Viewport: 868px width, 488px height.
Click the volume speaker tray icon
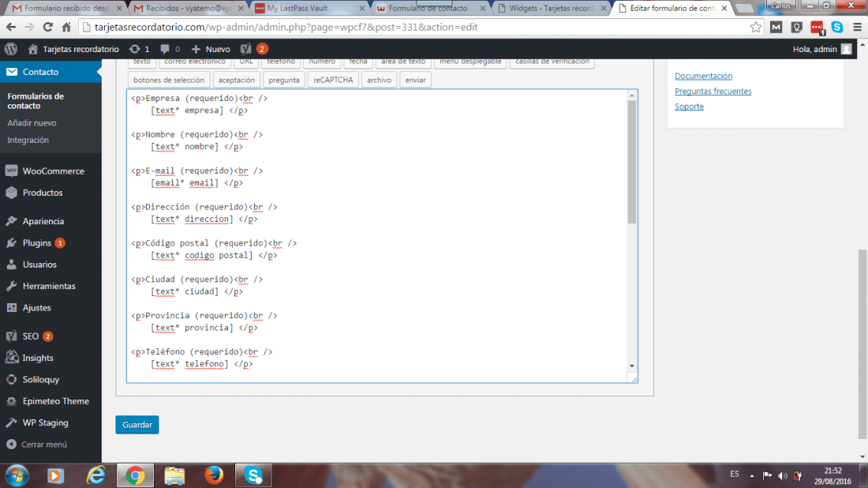pyautogui.click(x=782, y=475)
